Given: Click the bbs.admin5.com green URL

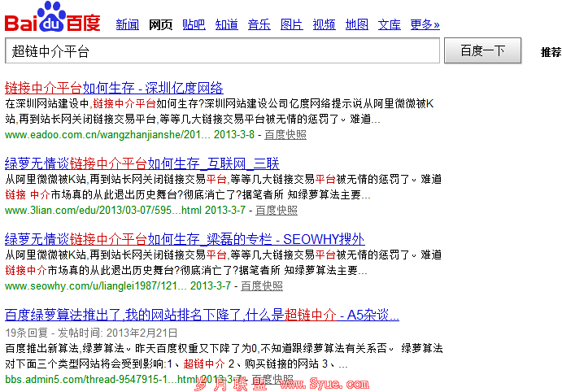Looking at the screenshot, I should (x=124, y=379).
